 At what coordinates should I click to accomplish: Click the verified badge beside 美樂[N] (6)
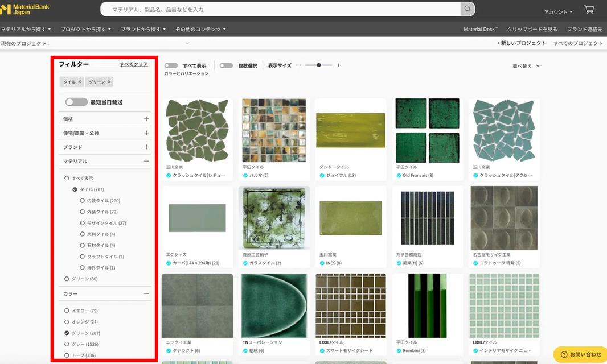399,263
